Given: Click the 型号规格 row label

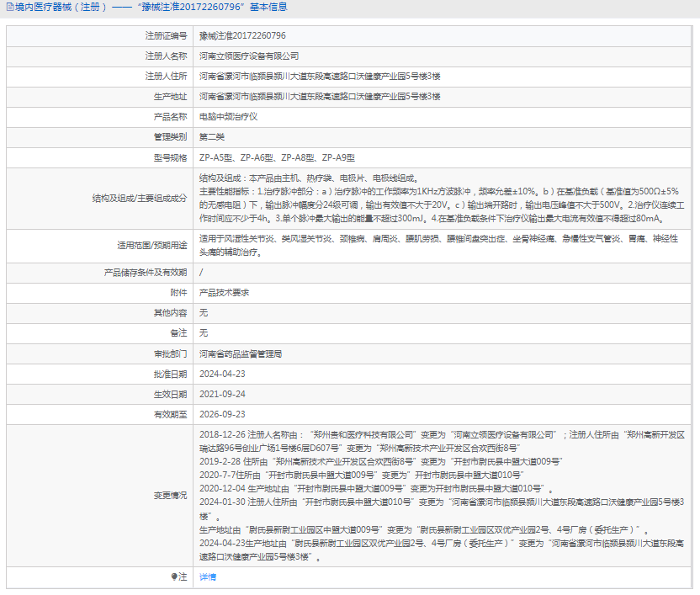Looking at the screenshot, I should (x=170, y=157).
